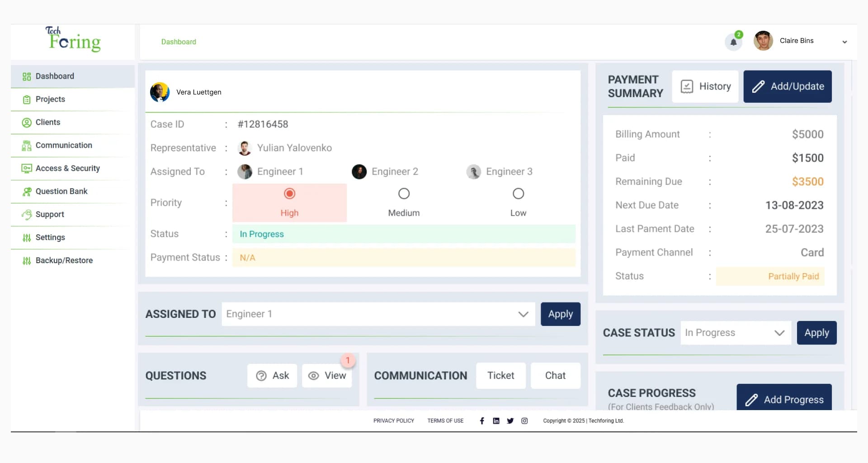Click the Communication sidebar icon

click(x=27, y=146)
